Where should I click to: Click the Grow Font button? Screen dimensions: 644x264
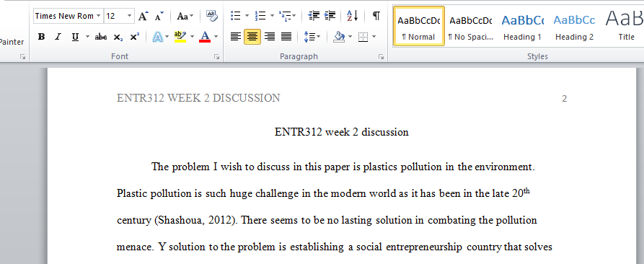click(143, 17)
